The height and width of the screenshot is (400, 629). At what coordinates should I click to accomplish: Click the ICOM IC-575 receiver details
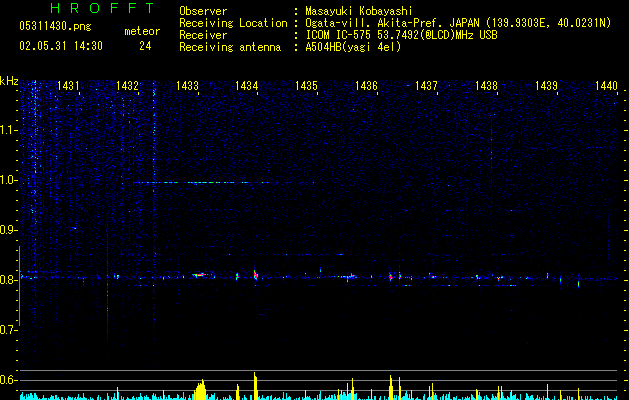point(401,35)
